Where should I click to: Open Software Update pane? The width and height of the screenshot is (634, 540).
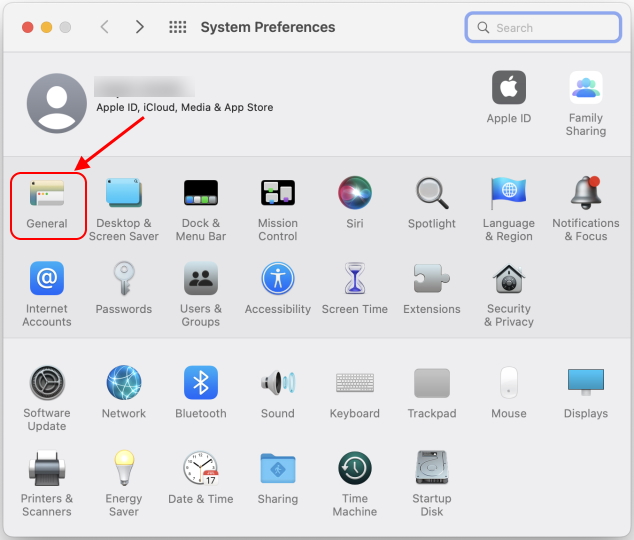click(x=47, y=399)
